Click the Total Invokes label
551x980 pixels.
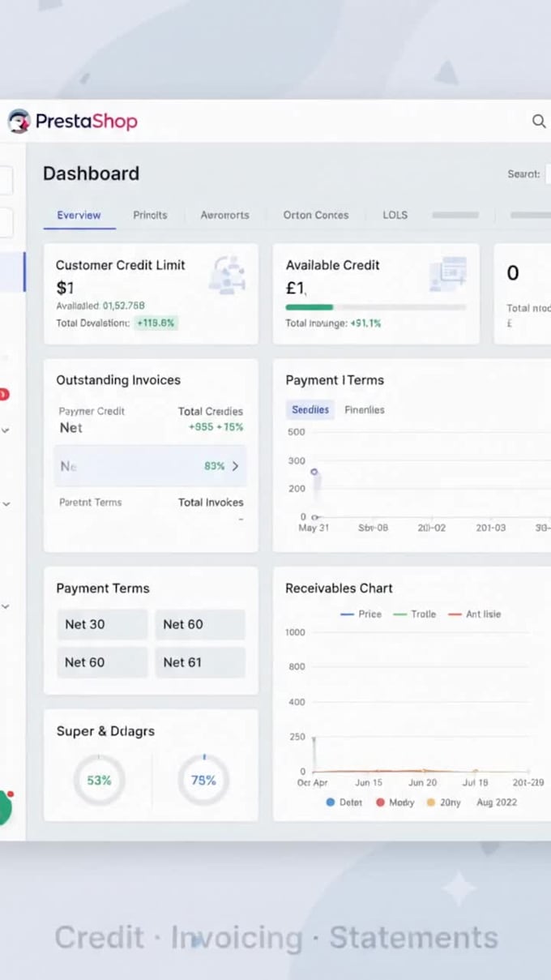(x=211, y=503)
